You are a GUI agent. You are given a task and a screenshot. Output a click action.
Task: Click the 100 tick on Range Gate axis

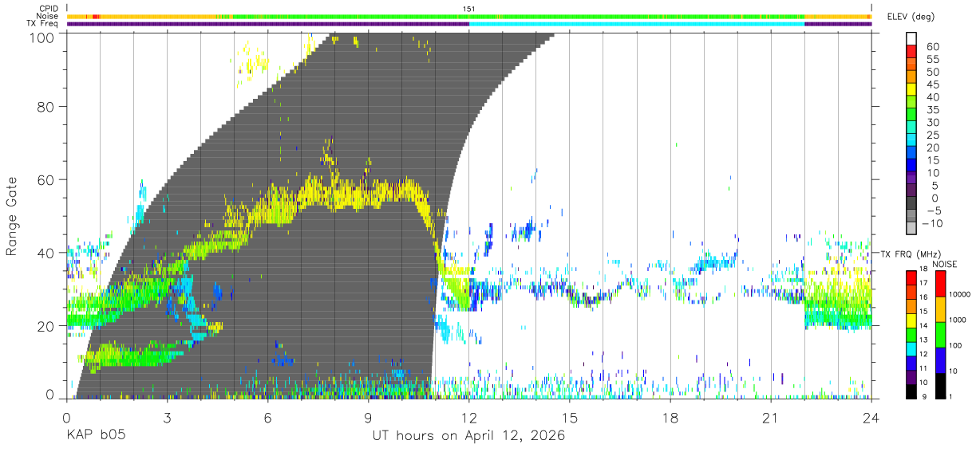click(x=42, y=37)
